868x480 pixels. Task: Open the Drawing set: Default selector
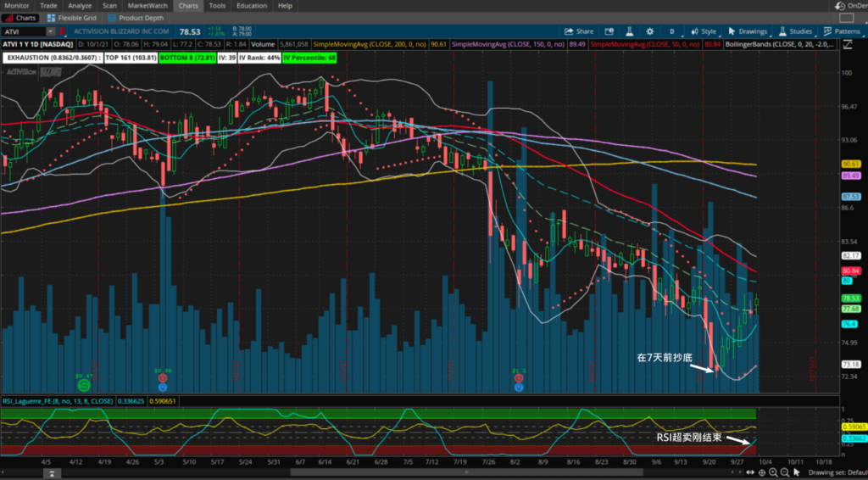(x=837, y=472)
